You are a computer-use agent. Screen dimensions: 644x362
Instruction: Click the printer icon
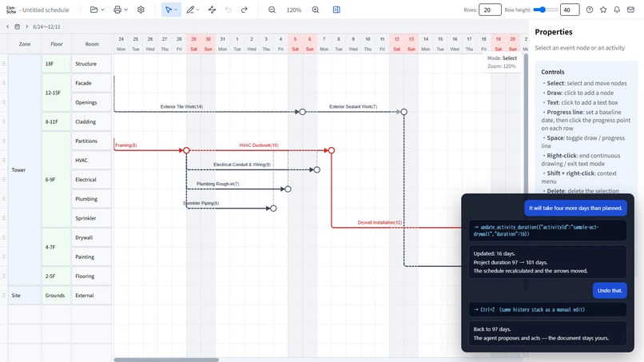117,10
